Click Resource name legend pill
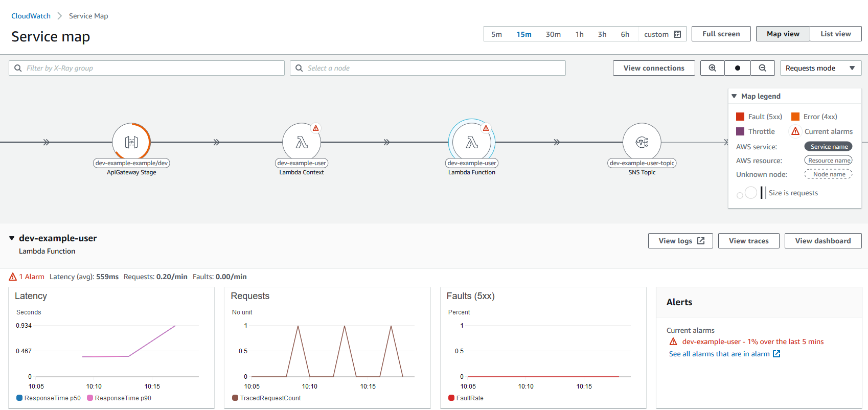The image size is (868, 410). pos(829,161)
